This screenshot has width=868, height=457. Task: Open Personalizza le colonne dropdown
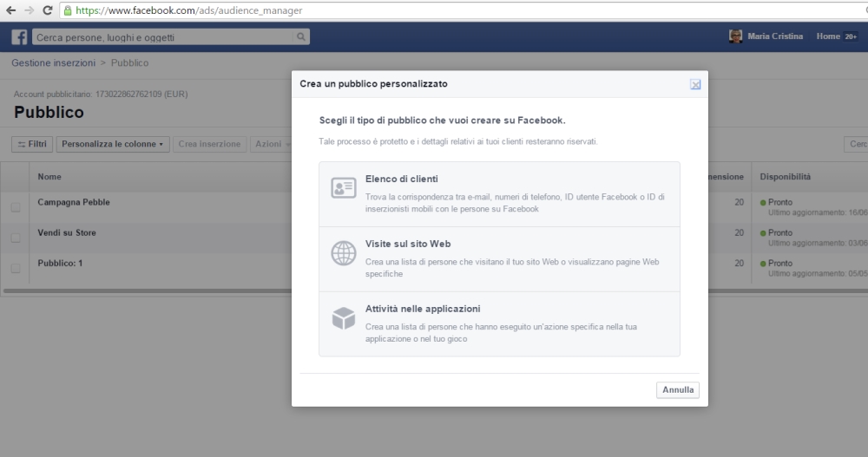pos(112,144)
